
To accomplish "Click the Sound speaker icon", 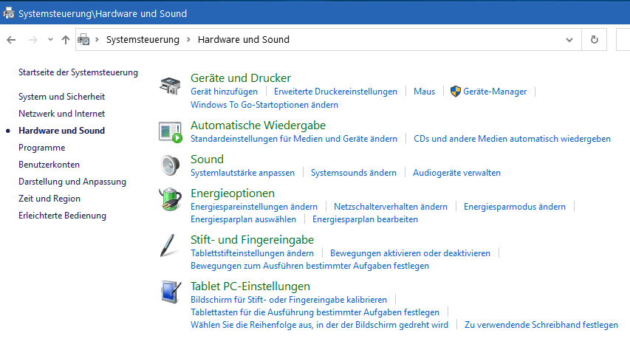I will point(170,165).
